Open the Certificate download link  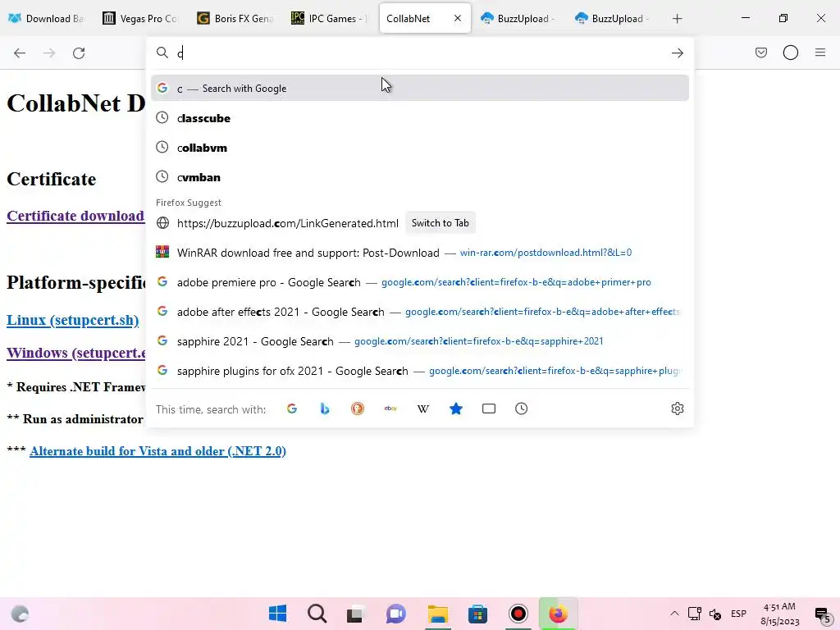pos(75,216)
